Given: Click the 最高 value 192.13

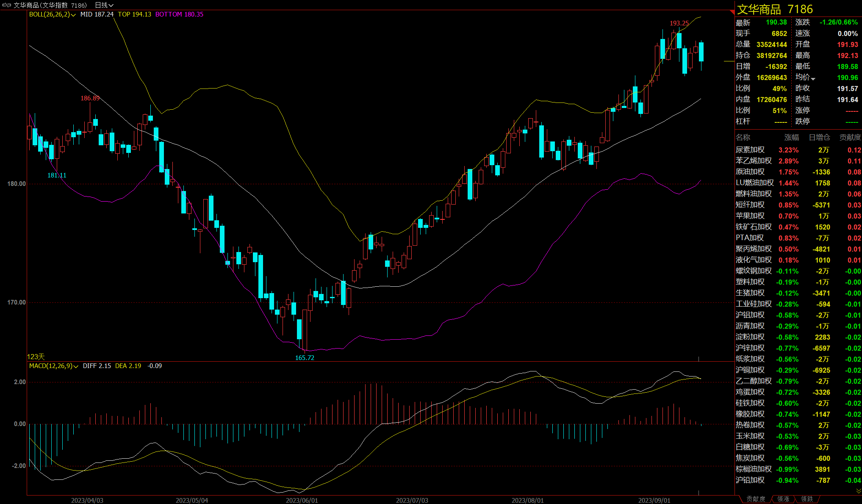Looking at the screenshot, I should [848, 55].
